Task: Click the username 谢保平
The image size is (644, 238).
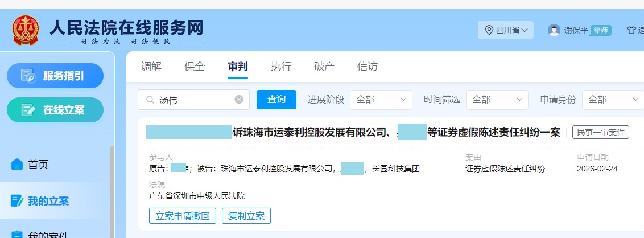Action: [576, 30]
